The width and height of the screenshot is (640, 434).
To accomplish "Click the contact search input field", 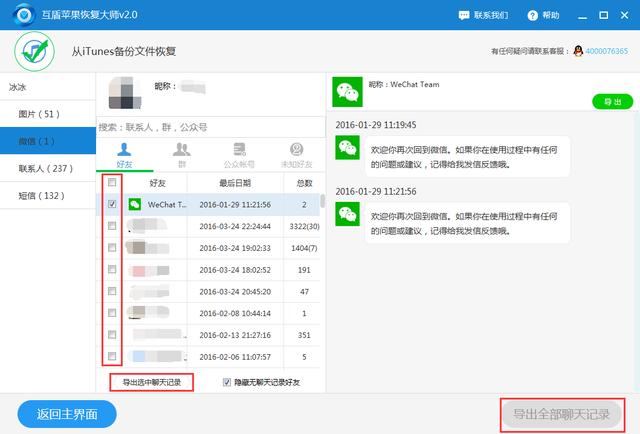I will [x=211, y=127].
